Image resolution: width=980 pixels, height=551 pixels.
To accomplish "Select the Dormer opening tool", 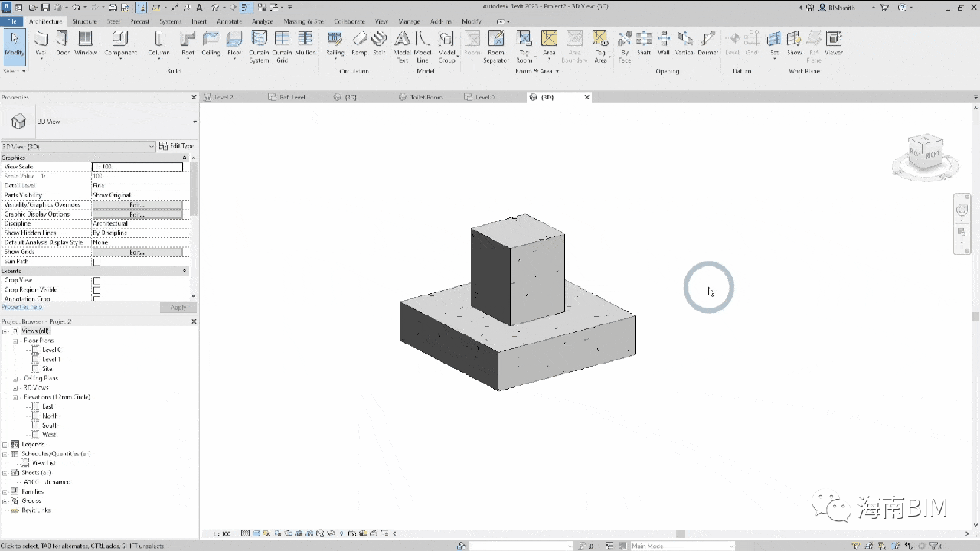I will point(708,44).
